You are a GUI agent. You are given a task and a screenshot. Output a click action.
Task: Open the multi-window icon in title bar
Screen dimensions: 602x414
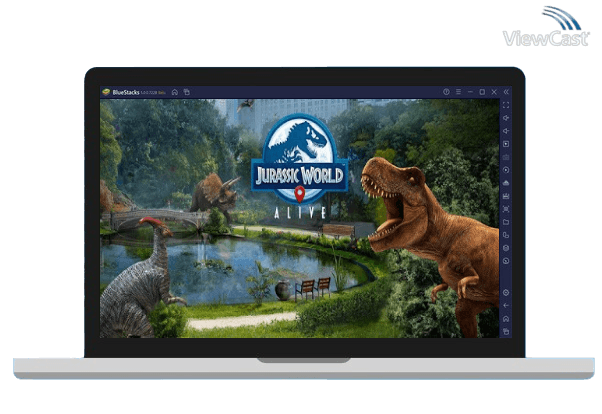pos(187,92)
